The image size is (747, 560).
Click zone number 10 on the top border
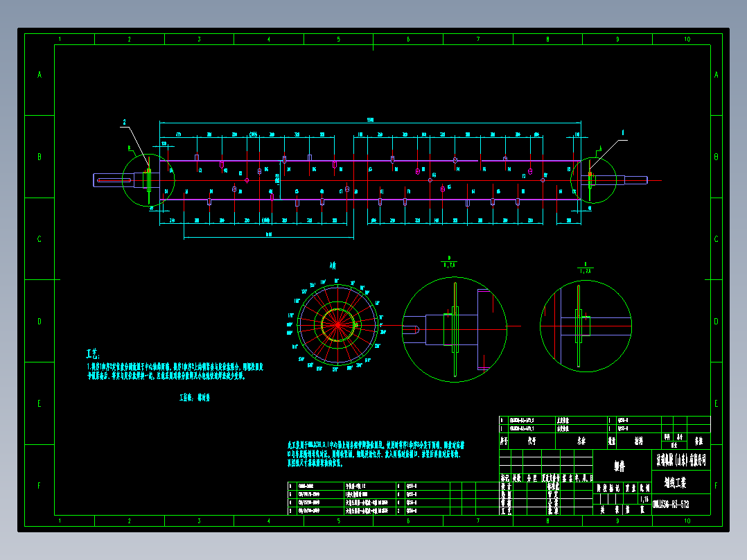(687, 39)
